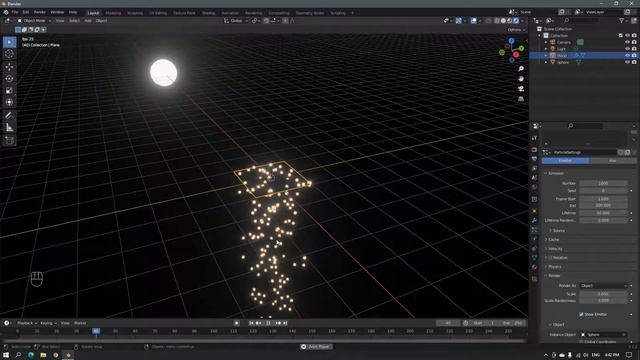Click the particle Number value field

(x=603, y=183)
